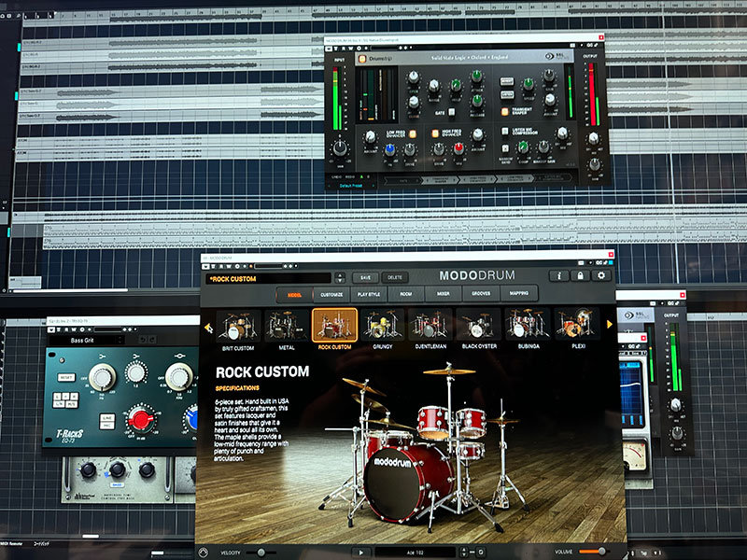Select the Rock Custom kit thumbnail
The height and width of the screenshot is (560, 747).
point(334,325)
